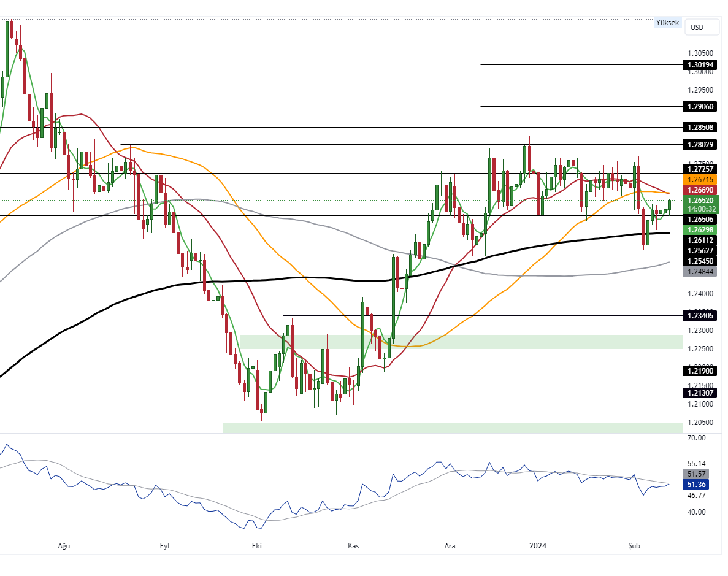Click the blue RSI value 51.36 tag

click(x=695, y=485)
